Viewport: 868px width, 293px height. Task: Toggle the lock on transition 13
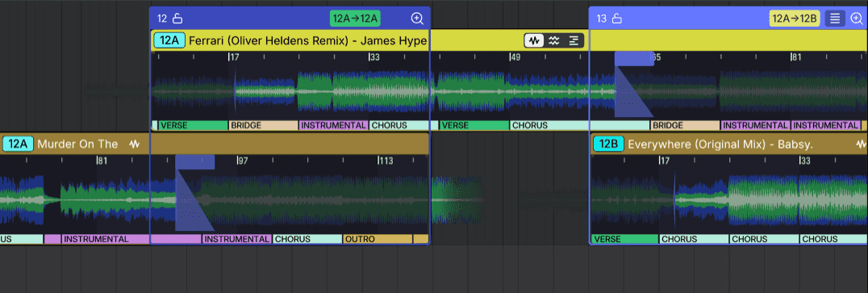pos(616,19)
